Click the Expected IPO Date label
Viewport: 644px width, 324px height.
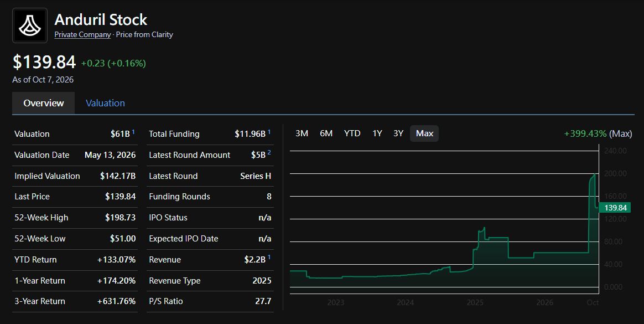point(184,239)
